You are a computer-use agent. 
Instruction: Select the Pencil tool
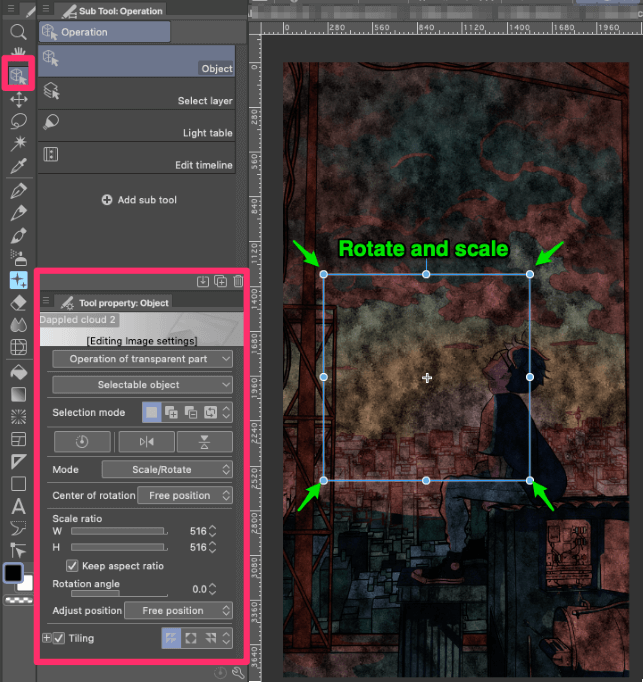(19, 213)
